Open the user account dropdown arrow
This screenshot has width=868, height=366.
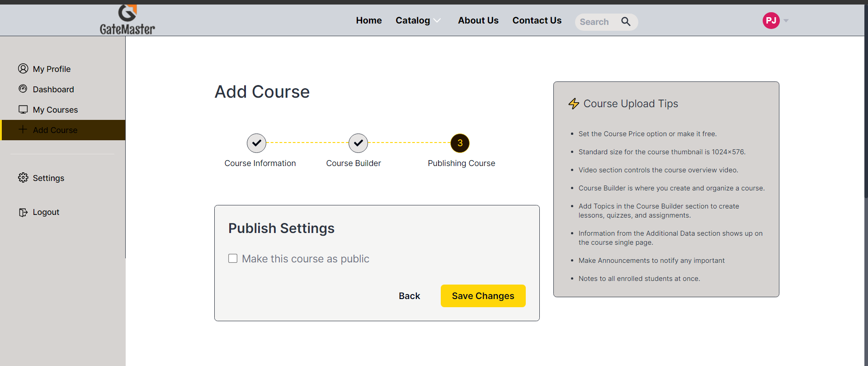[x=786, y=21]
